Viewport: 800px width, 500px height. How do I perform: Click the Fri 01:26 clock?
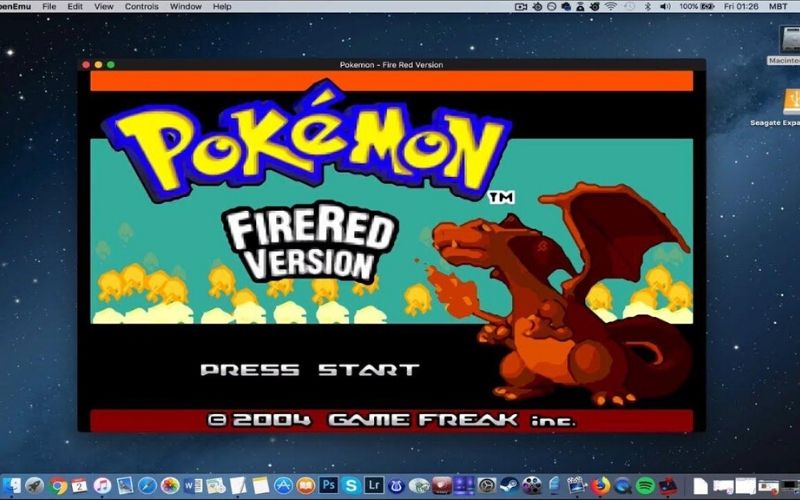click(x=741, y=7)
